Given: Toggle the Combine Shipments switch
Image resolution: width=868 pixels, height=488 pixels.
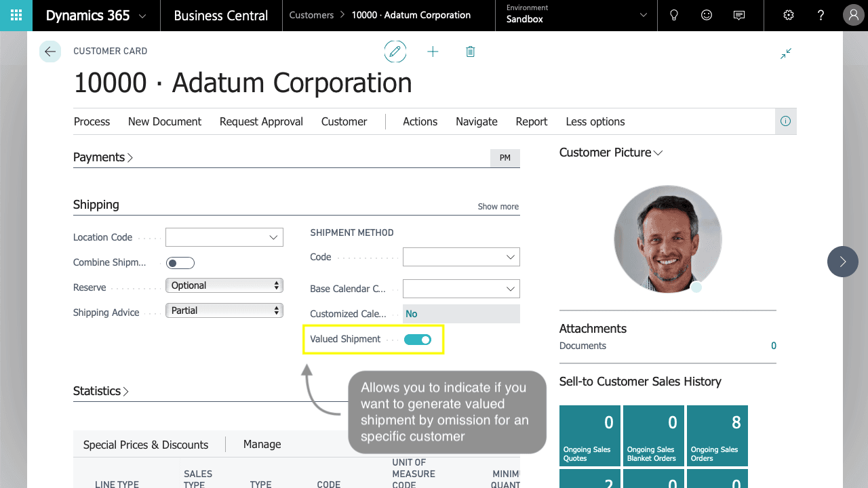Looking at the screenshot, I should click(x=180, y=263).
